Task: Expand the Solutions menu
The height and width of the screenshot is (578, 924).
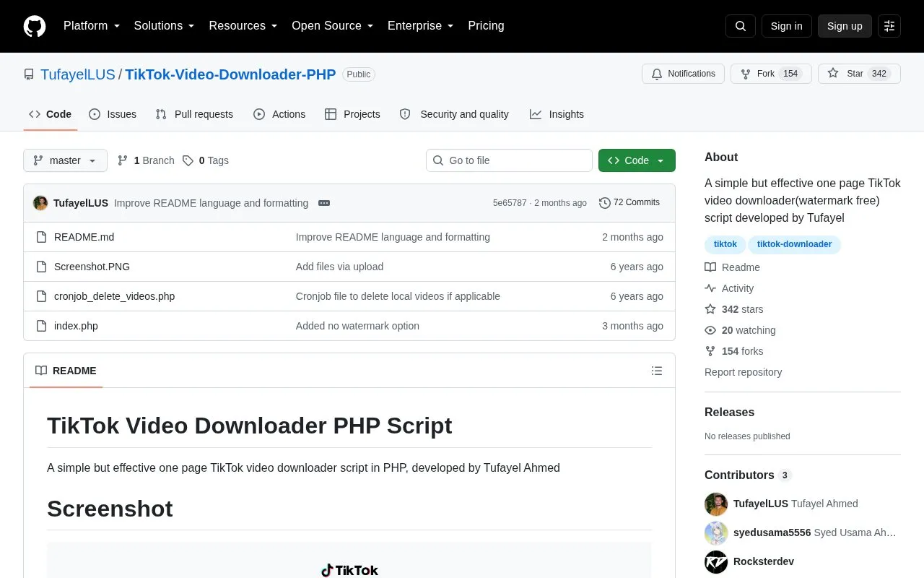Action: point(165,26)
